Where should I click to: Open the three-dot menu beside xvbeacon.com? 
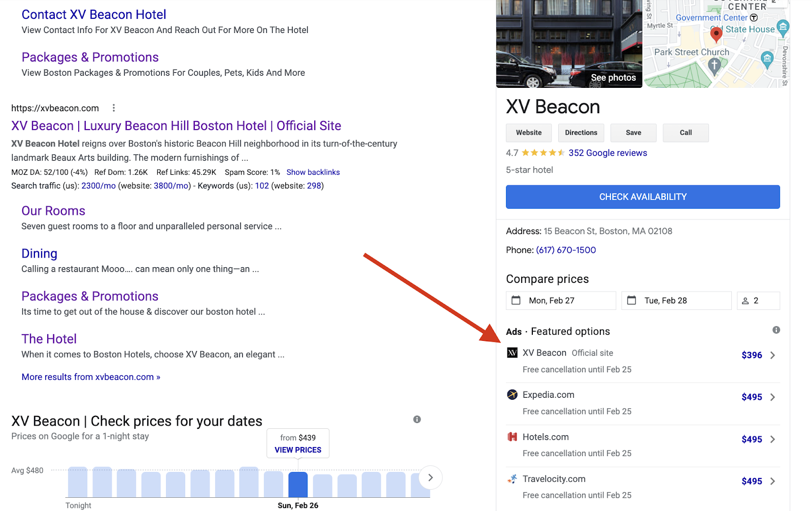pyautogui.click(x=114, y=108)
